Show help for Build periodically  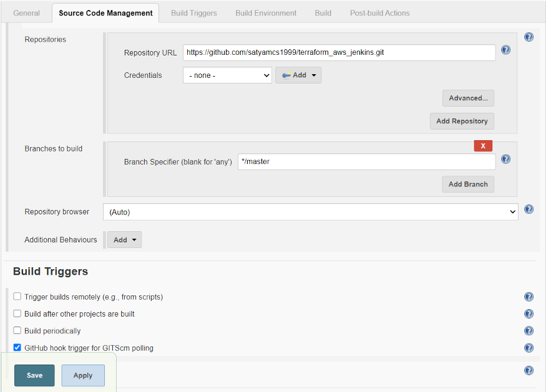529,331
